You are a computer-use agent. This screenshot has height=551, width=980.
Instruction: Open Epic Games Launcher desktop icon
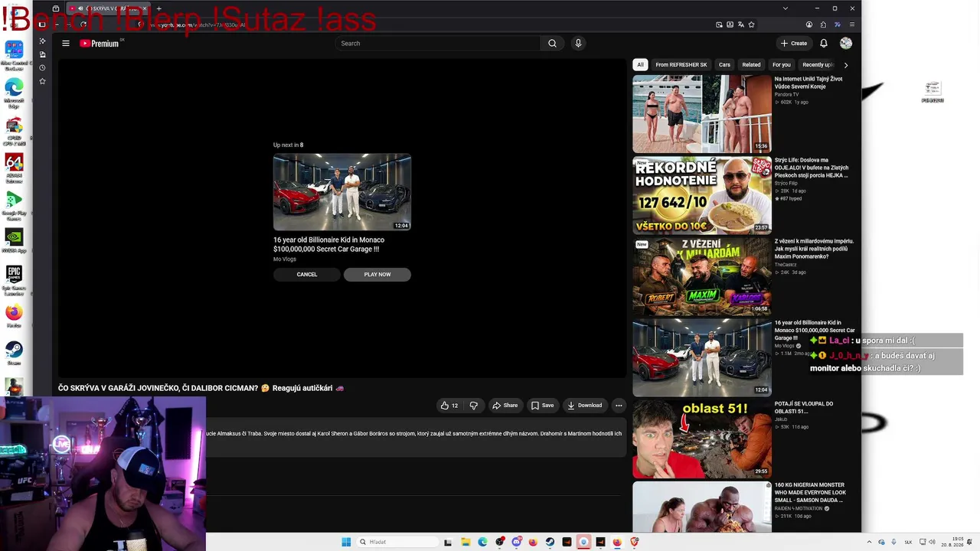click(x=14, y=280)
